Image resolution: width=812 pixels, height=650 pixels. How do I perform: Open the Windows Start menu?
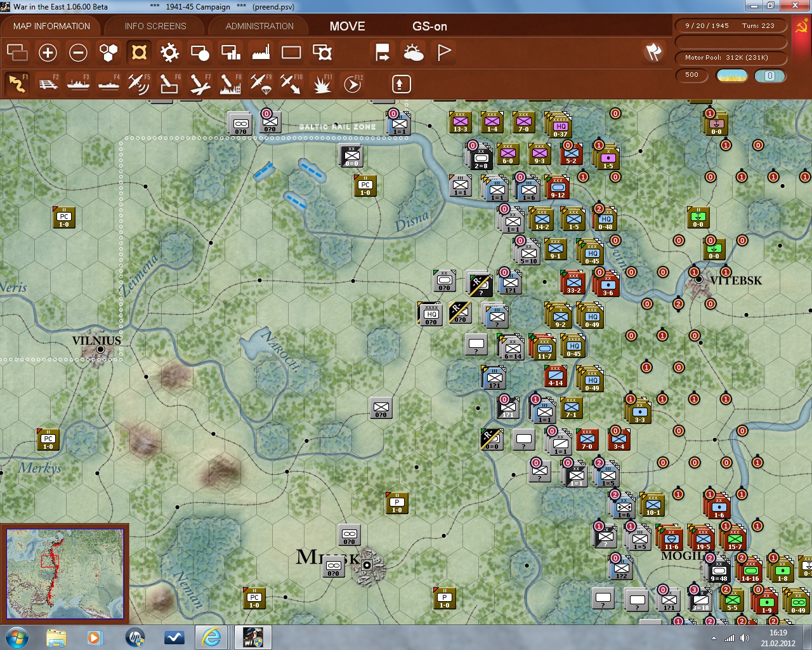(x=16, y=637)
